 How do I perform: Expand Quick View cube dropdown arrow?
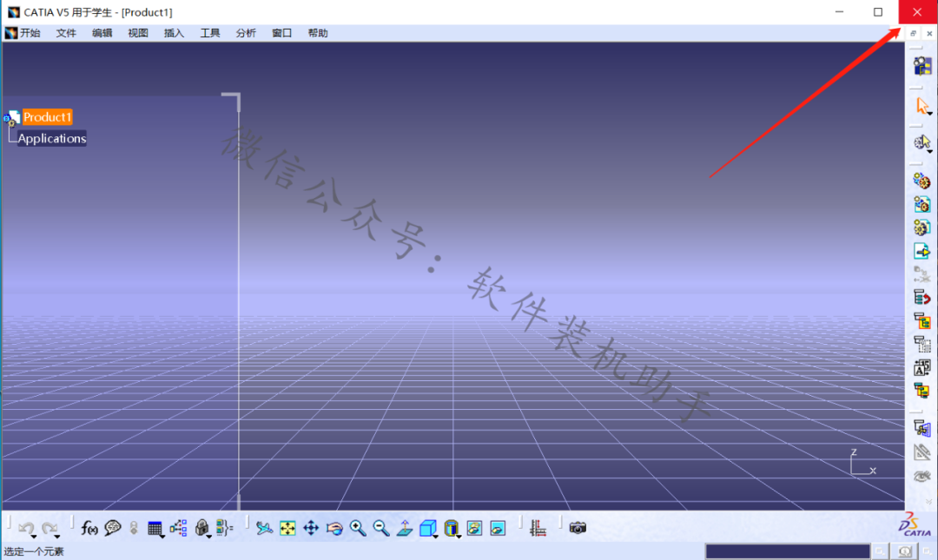[x=436, y=536]
